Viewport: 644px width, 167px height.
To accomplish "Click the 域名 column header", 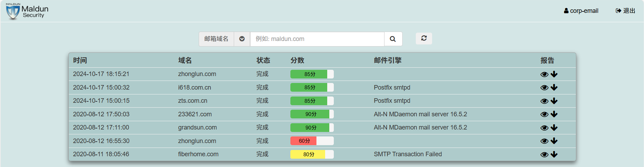I will 185,60.
